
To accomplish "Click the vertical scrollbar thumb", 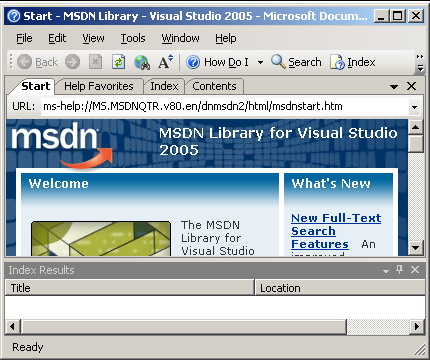I will [x=416, y=144].
